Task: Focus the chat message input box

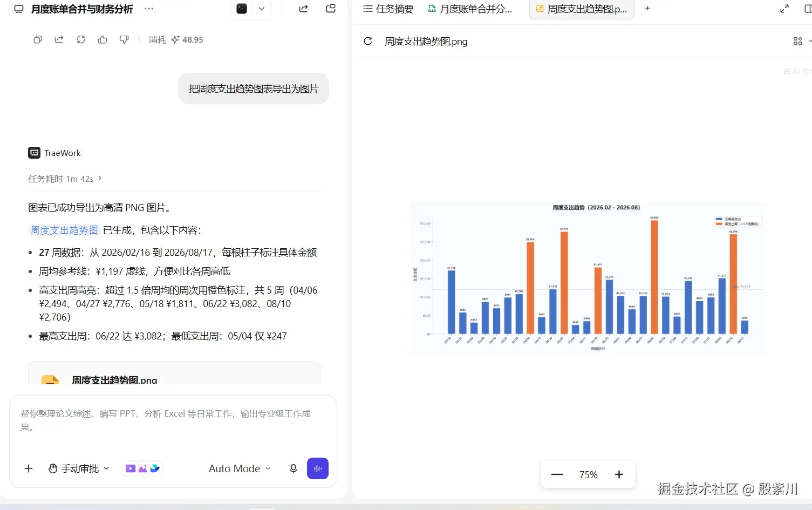Action: (173, 420)
